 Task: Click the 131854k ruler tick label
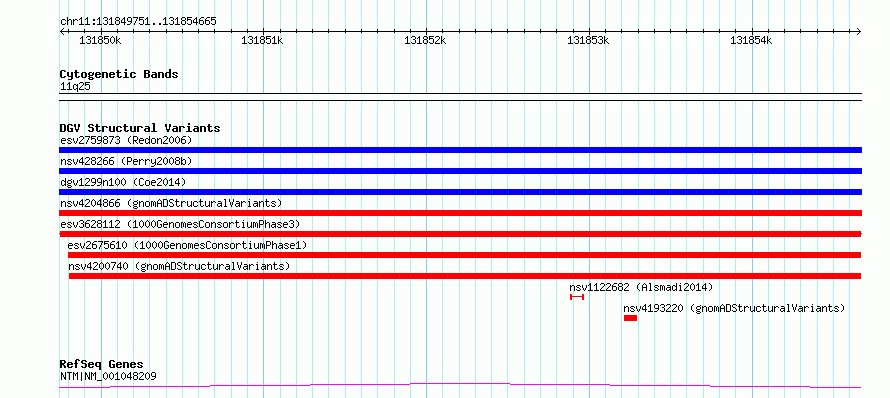click(x=751, y=40)
